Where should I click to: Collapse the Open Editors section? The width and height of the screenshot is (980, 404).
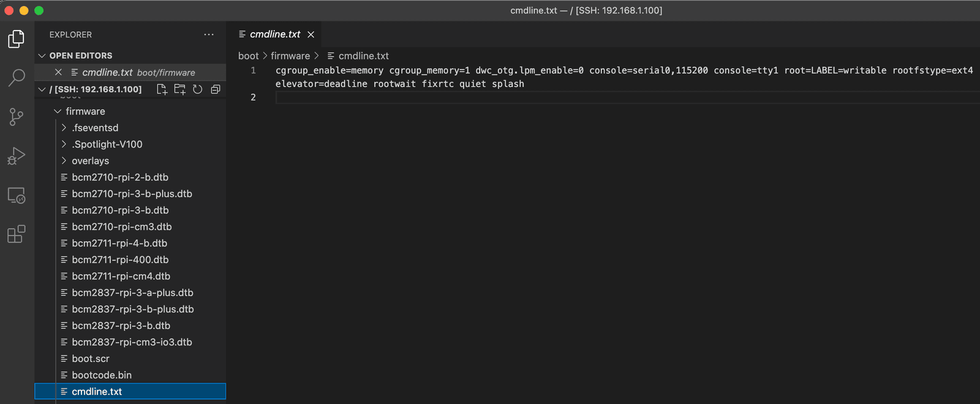42,56
